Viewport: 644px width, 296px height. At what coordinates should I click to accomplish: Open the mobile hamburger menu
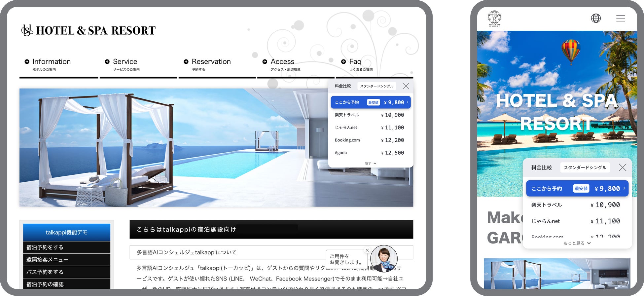pos(621,18)
